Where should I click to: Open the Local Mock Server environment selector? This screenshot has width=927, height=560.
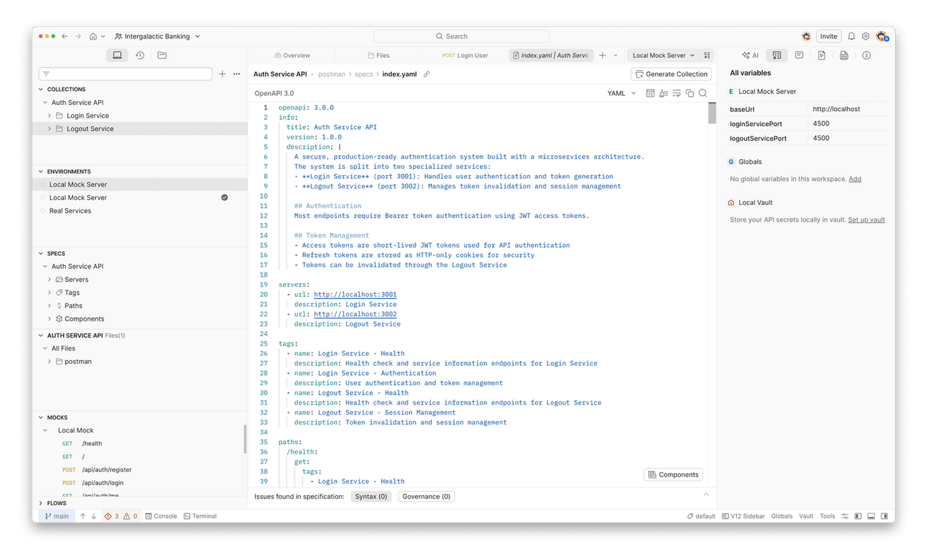(663, 55)
